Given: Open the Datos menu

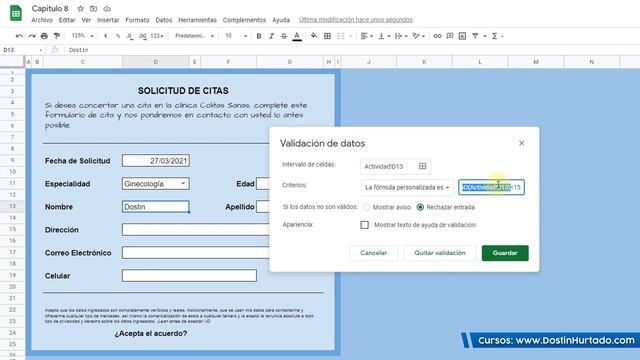Looking at the screenshot, I should click(164, 20).
